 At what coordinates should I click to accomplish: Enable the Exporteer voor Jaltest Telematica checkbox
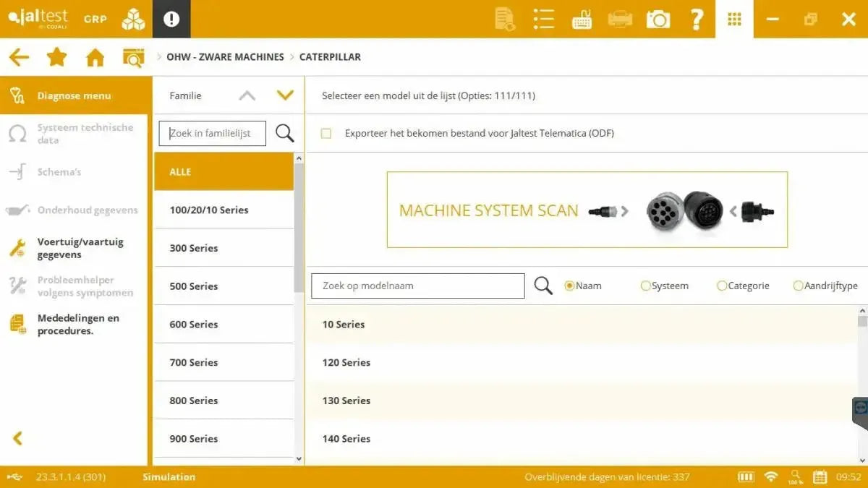(325, 134)
